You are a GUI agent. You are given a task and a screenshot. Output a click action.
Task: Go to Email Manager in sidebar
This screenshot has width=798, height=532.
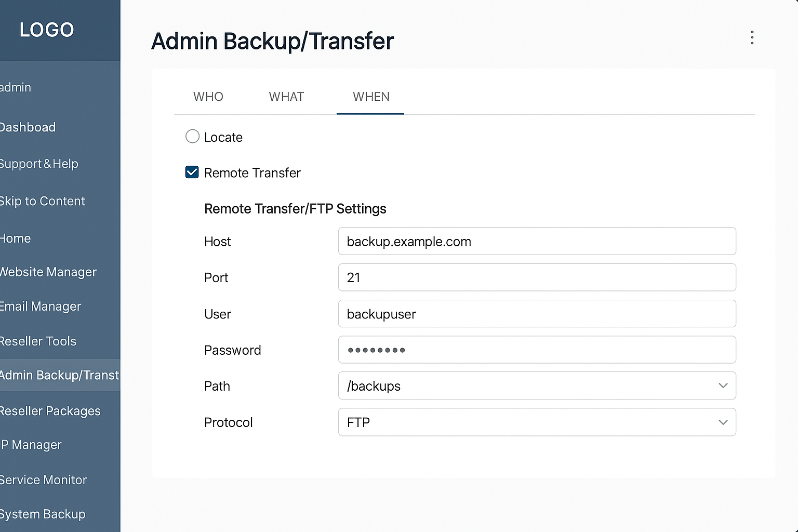(x=41, y=307)
